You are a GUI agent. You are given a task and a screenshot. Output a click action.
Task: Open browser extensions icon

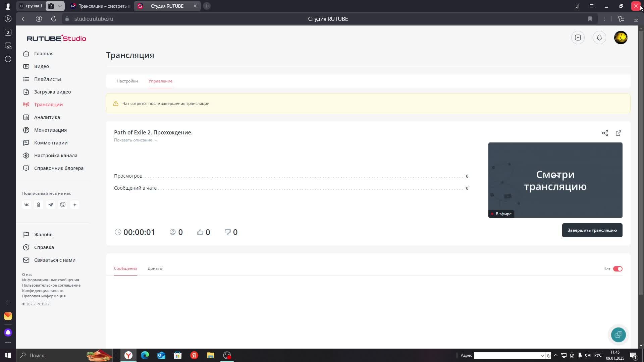(621, 19)
